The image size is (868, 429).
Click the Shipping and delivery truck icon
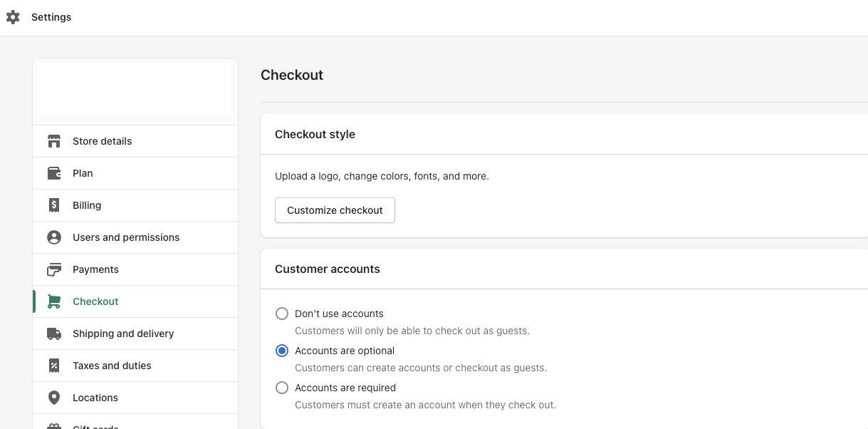click(x=54, y=333)
